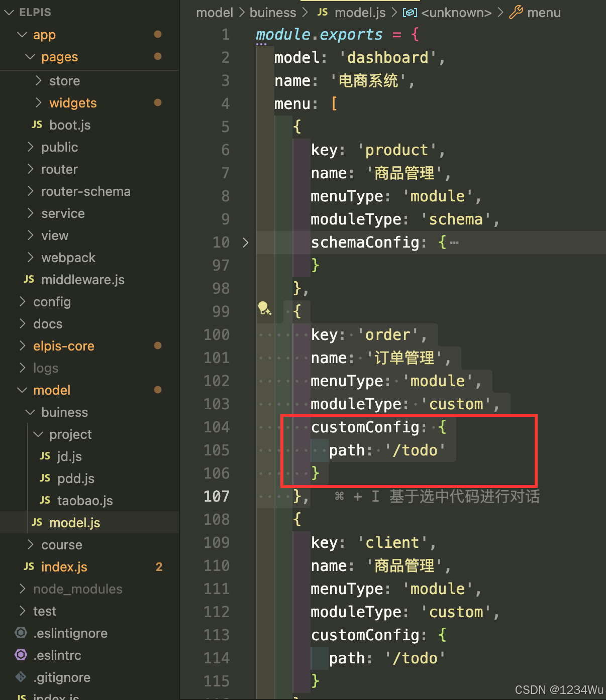Click the JS icon of middleware.js
The width and height of the screenshot is (606, 700).
(29, 279)
